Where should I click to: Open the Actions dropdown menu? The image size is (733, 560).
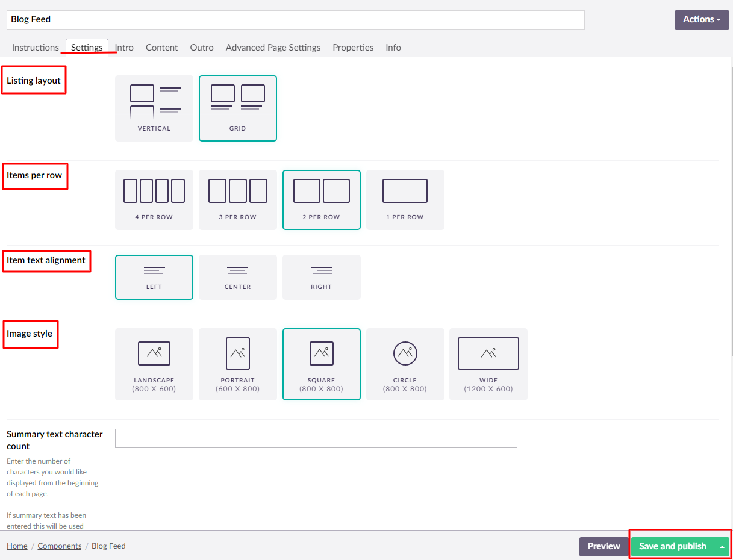click(x=702, y=19)
